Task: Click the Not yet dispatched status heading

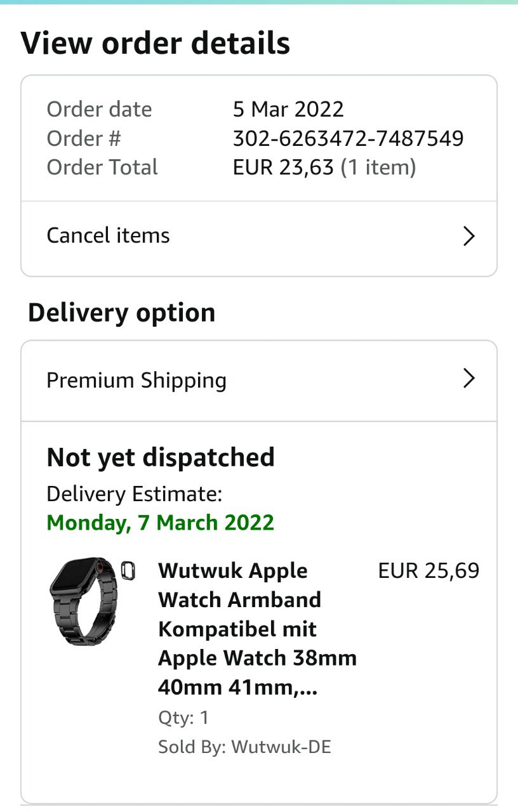Action: [161, 457]
